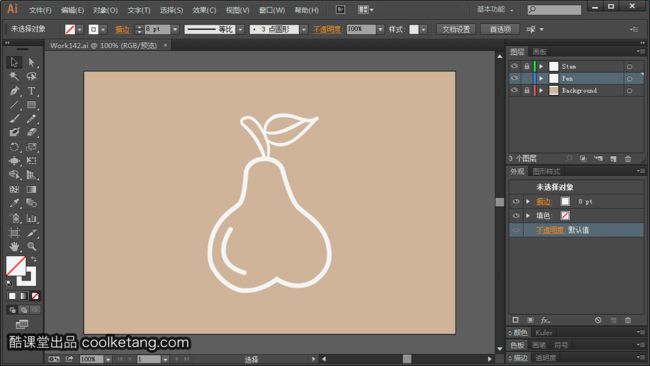This screenshot has width=650, height=366.
Task: Open the 对象(O) menu
Action: coord(105,10)
